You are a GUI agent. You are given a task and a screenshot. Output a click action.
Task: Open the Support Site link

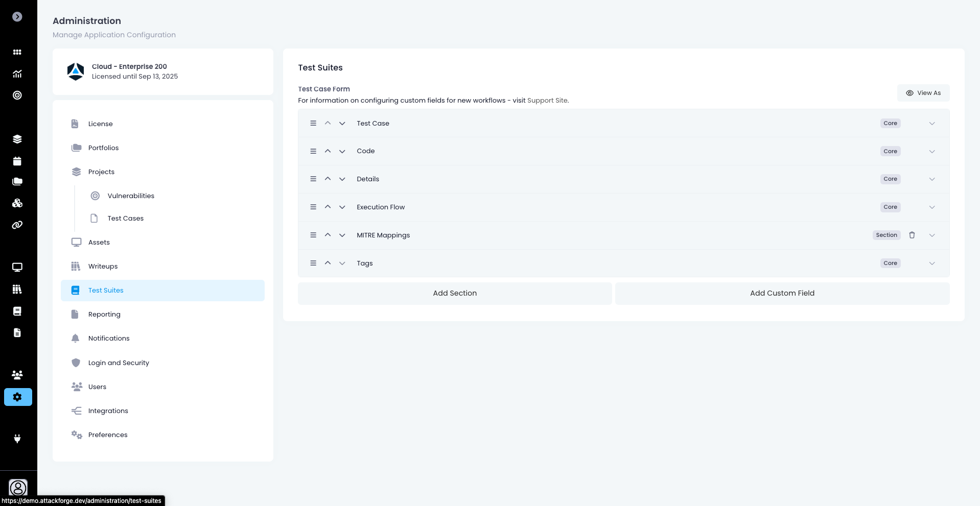pyautogui.click(x=547, y=101)
